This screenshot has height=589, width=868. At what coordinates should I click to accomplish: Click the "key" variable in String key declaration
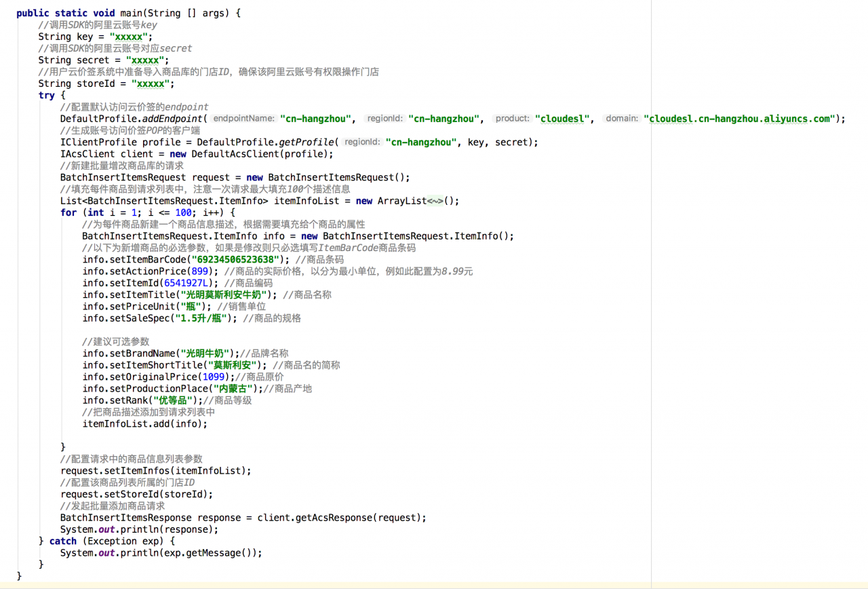coord(85,37)
